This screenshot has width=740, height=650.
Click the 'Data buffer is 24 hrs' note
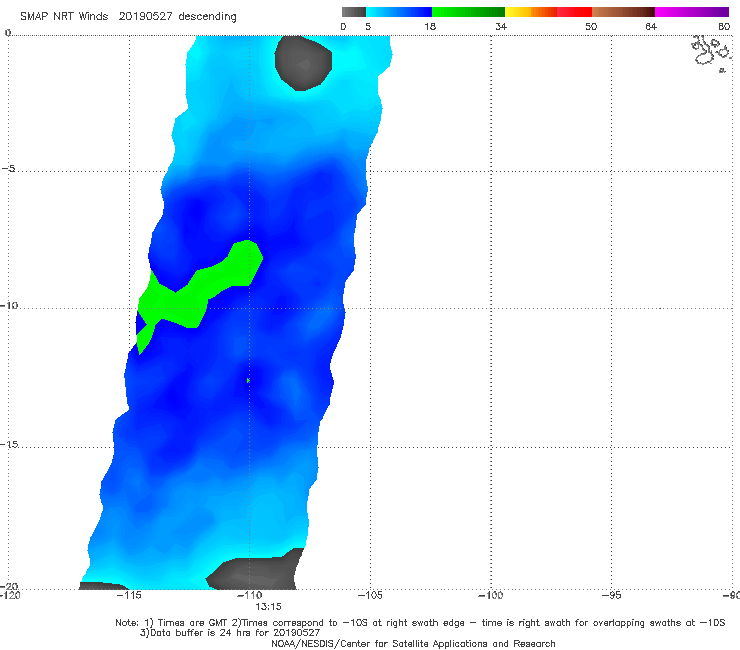pyautogui.click(x=230, y=633)
